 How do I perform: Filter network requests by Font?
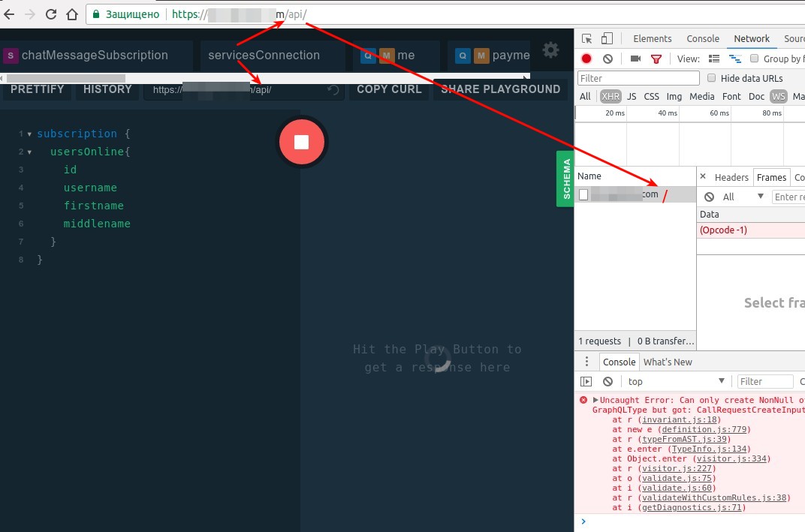pyautogui.click(x=731, y=97)
